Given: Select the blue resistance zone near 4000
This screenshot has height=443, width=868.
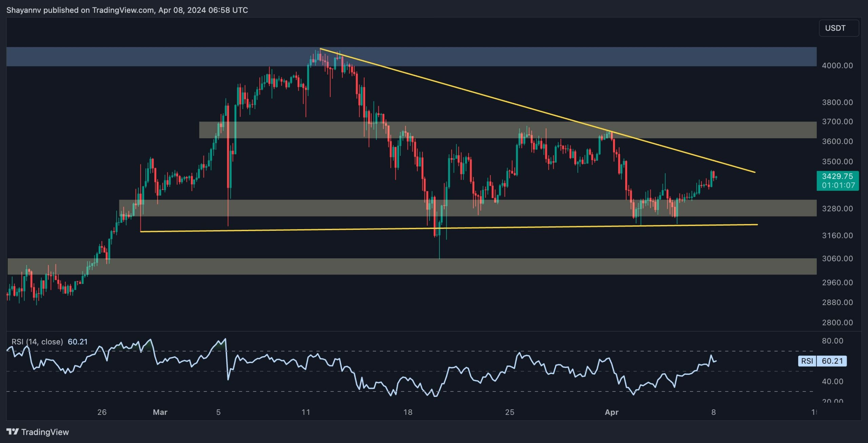Looking at the screenshot, I should (x=411, y=57).
